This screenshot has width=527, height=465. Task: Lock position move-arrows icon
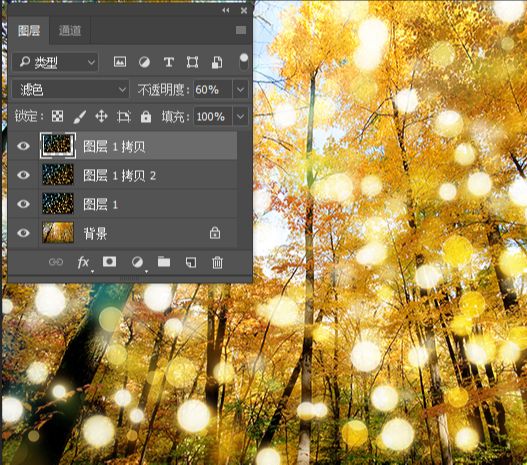[102, 117]
